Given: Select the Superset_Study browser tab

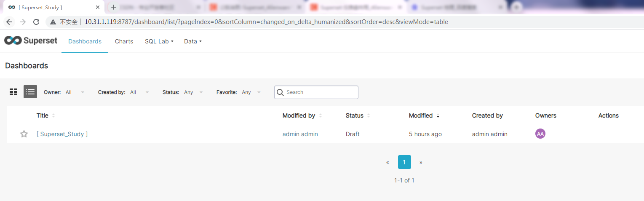Looking at the screenshot, I should 52,7.
